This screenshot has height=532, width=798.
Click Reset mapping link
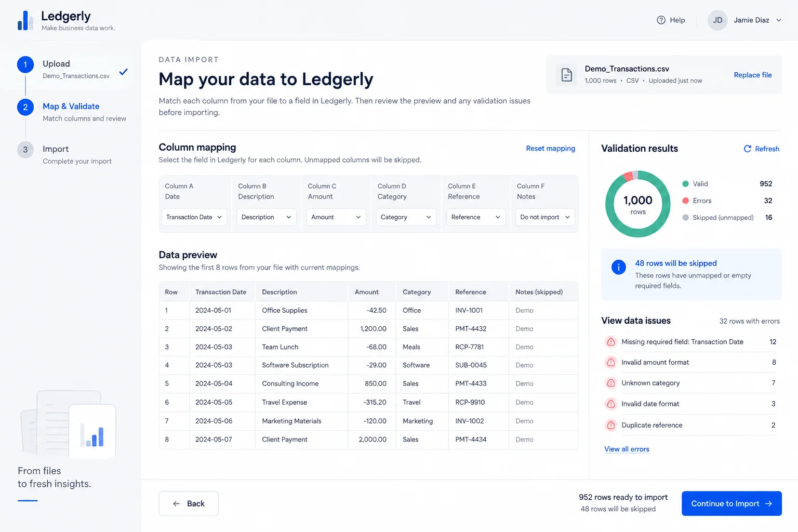tap(550, 149)
